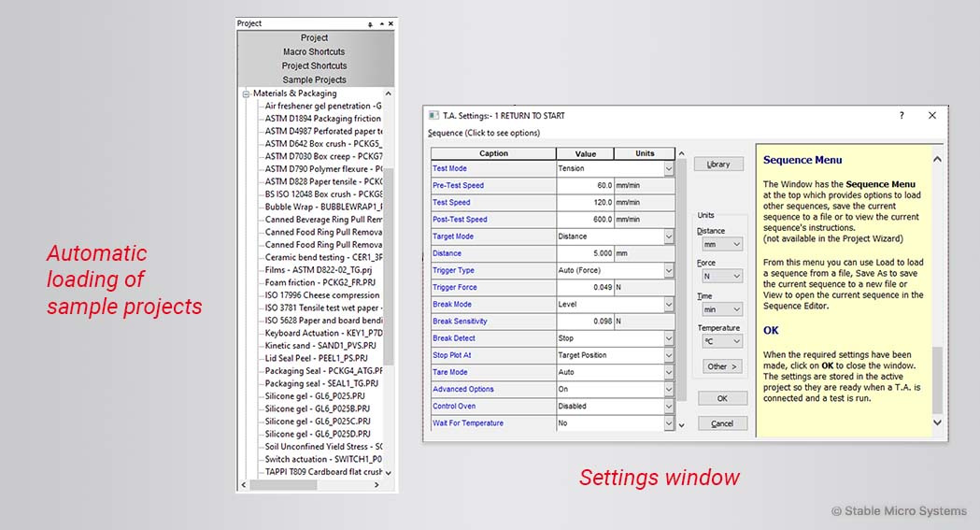Select Kinetic sand SAND1_PVS.PRJ project
The width and height of the screenshot is (980, 530).
tap(320, 346)
